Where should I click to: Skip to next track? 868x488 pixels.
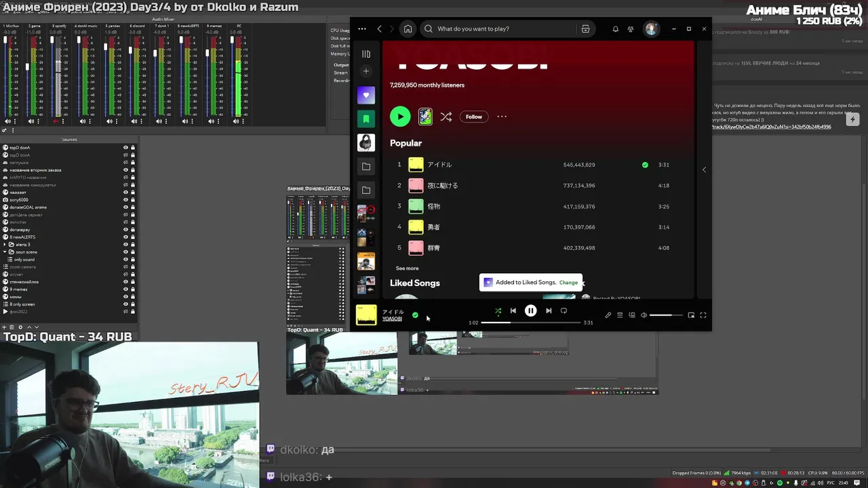pos(548,311)
